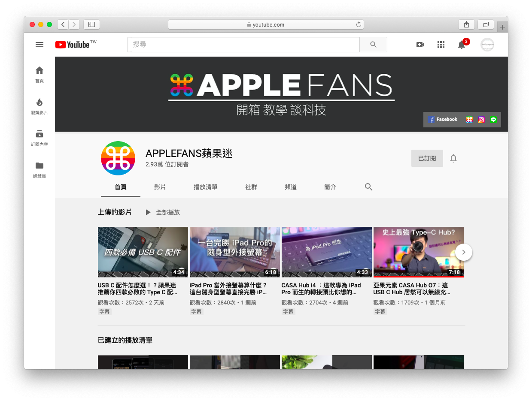Click title 'CASA Hub i4：這款專為 iPad'
The width and height of the screenshot is (532, 401).
321,289
